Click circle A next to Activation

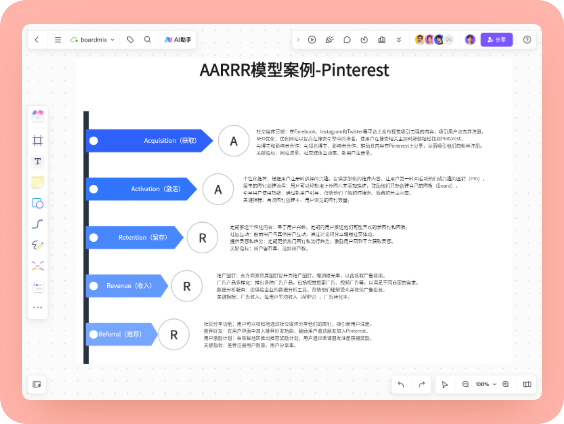(x=218, y=189)
